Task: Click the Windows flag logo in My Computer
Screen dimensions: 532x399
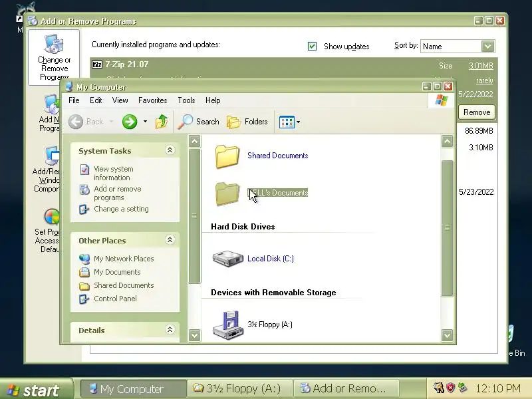Action: (x=442, y=100)
